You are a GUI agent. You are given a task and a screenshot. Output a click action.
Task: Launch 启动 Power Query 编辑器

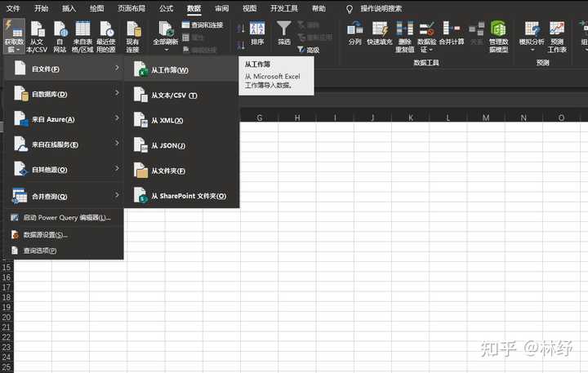click(x=64, y=217)
